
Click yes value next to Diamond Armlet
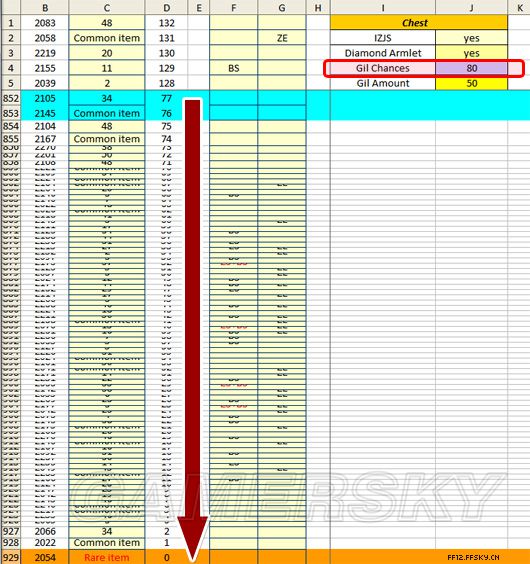click(x=471, y=53)
